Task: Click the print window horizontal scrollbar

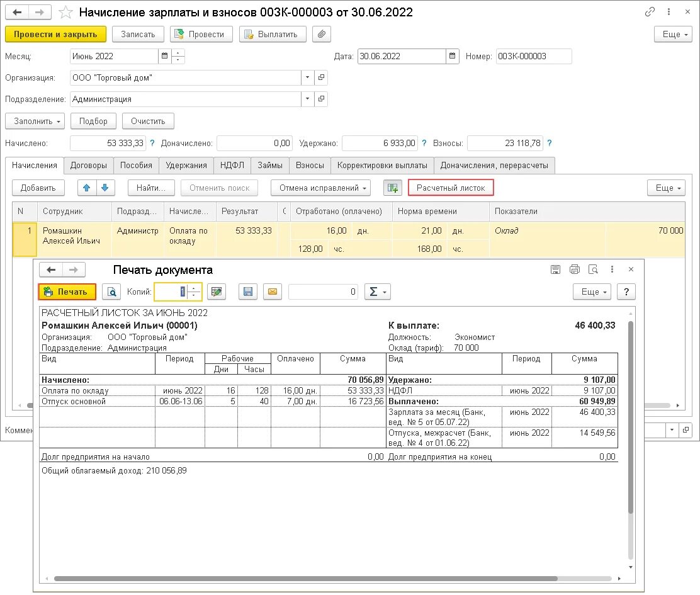Action: click(x=306, y=579)
